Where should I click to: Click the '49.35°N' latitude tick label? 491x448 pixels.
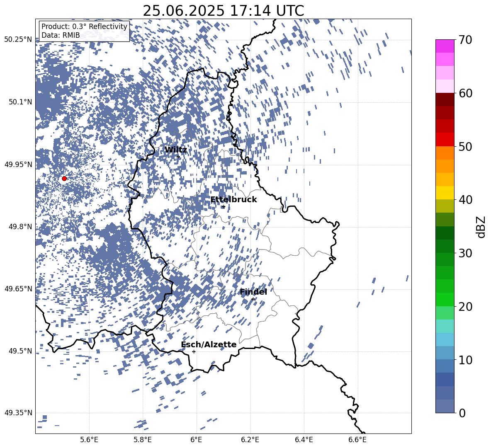(18, 413)
